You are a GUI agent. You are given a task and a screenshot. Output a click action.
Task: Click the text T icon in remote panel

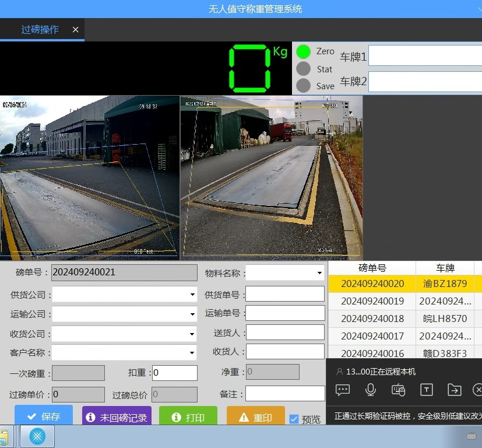427,390
